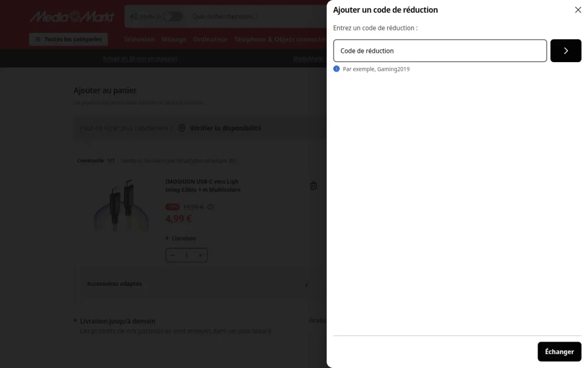
Task: Toggle the Mode IA switch
Action: (172, 17)
